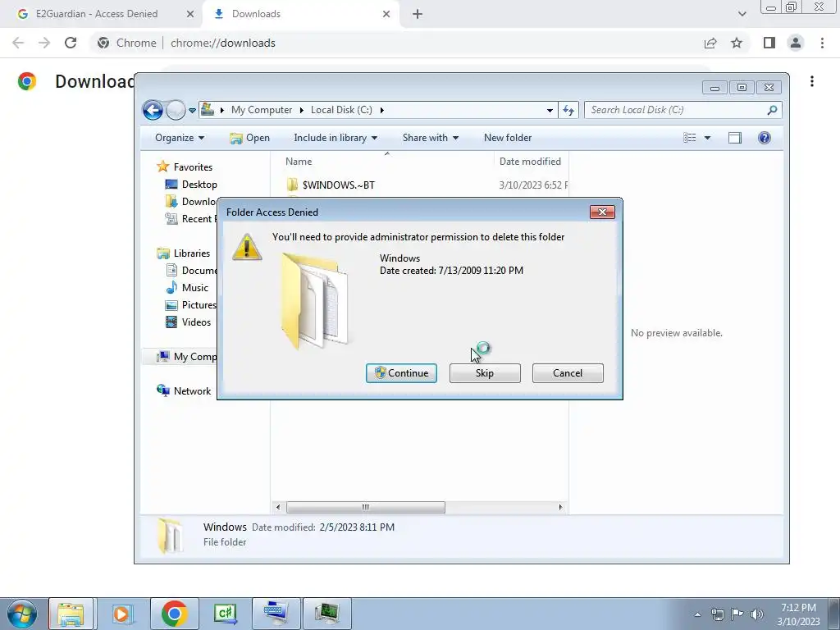Bookmark this page with star icon
This screenshot has height=630, width=840.
(737, 43)
